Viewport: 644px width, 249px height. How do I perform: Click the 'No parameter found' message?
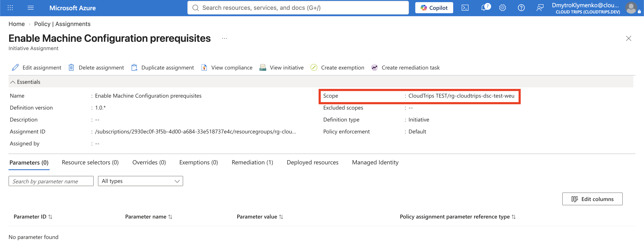(33, 237)
